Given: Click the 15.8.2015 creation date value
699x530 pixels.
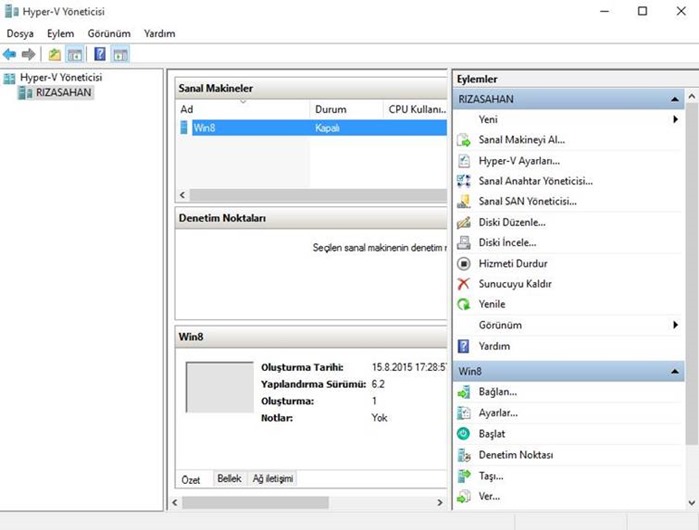Looking at the screenshot, I should pyautogui.click(x=409, y=367).
